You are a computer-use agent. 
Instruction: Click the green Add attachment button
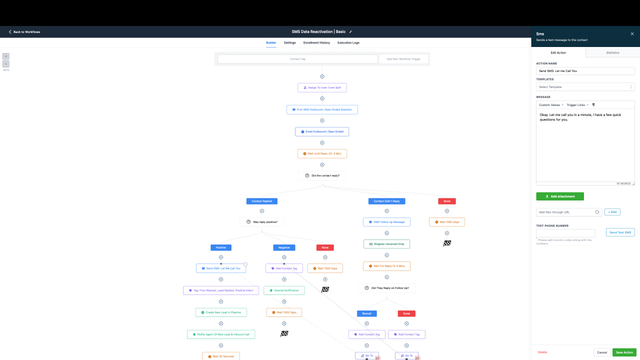(560, 196)
